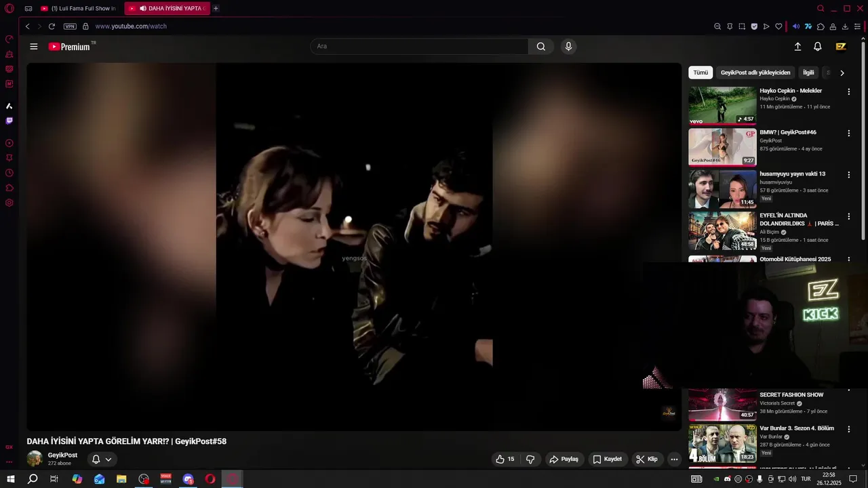Open the Opera GX logo menu
868x488 pixels.
[9, 9]
